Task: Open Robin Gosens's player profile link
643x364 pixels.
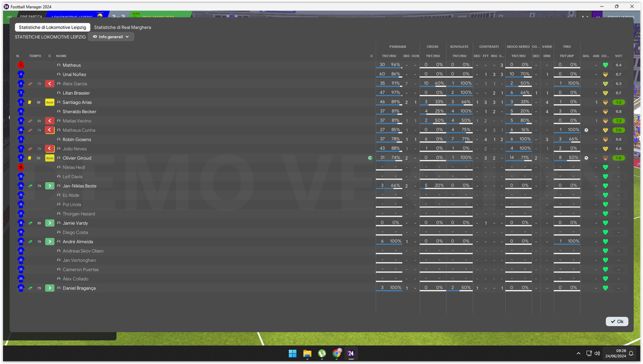Action: point(77,140)
